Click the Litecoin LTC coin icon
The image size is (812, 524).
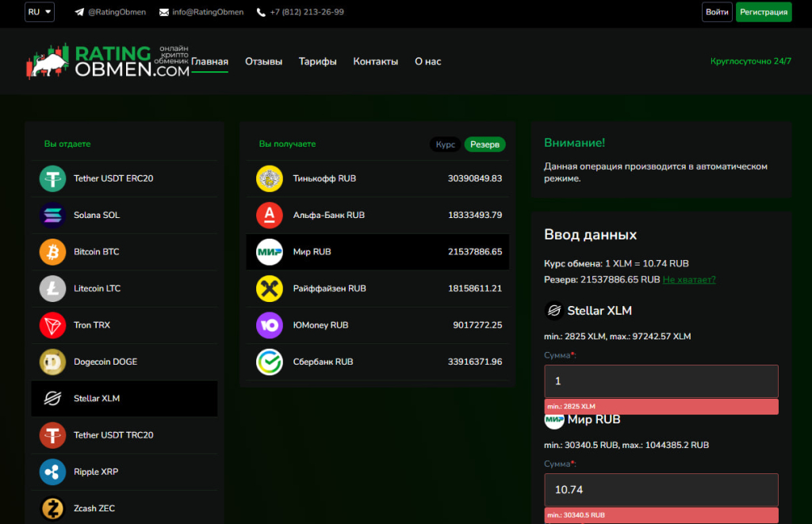(53, 289)
